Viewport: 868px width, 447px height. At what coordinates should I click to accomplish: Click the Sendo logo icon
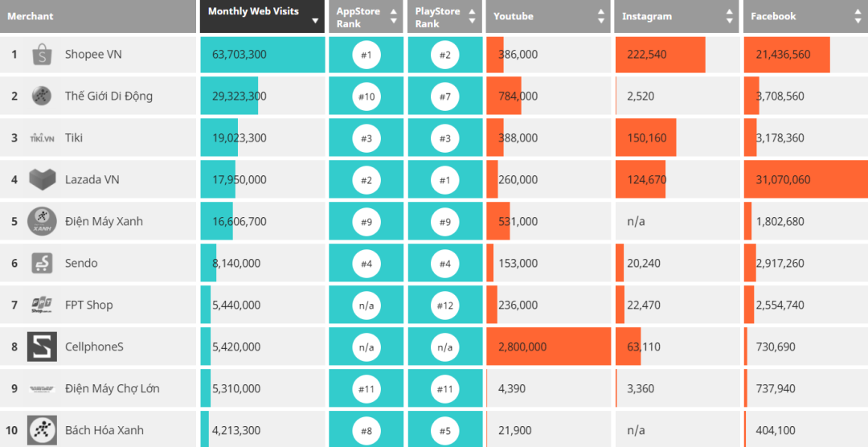pyautogui.click(x=42, y=263)
